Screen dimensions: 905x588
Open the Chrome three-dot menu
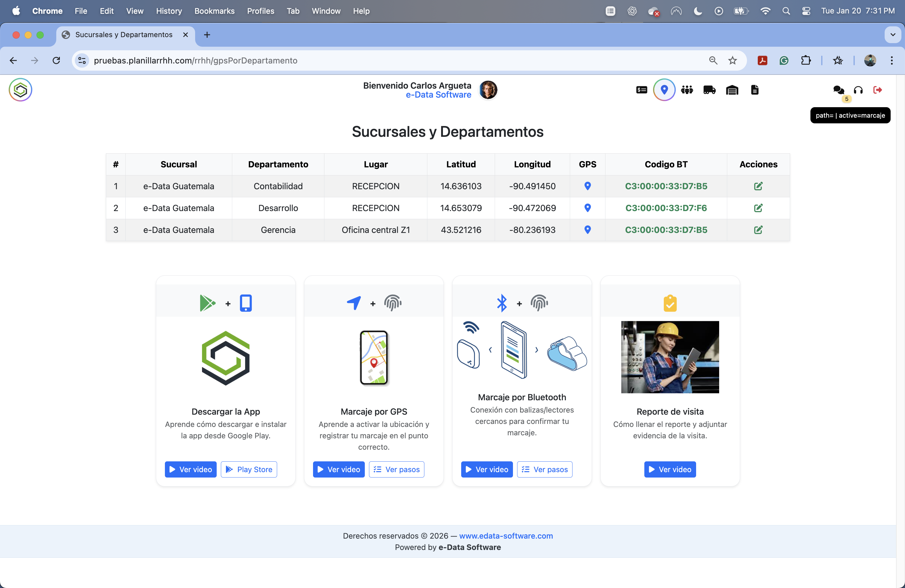[891, 60]
